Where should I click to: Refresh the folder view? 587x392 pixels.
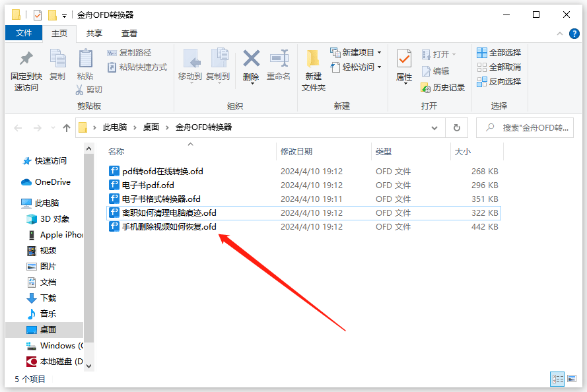456,127
